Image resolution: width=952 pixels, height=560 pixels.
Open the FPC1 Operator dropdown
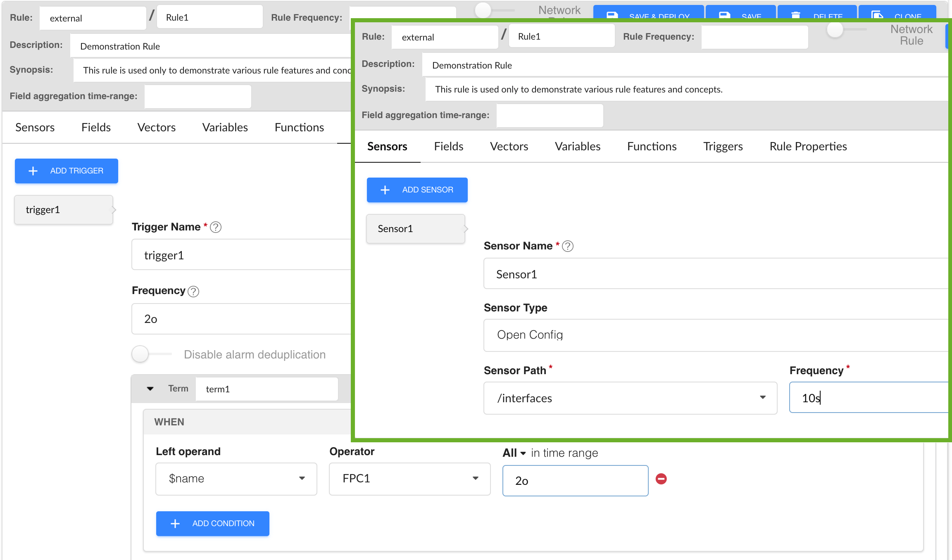(x=476, y=479)
